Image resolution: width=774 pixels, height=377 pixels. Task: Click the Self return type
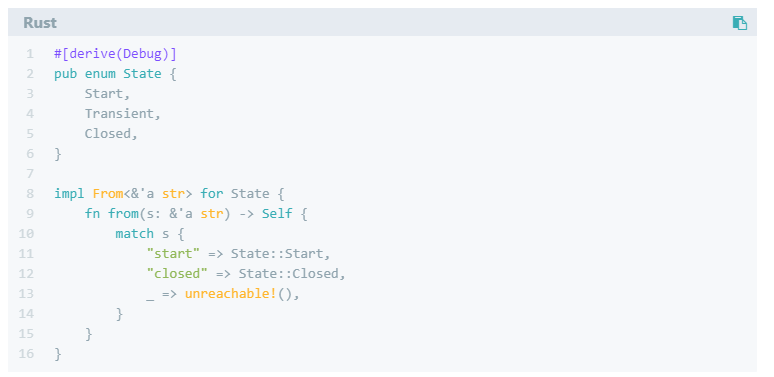click(x=277, y=214)
